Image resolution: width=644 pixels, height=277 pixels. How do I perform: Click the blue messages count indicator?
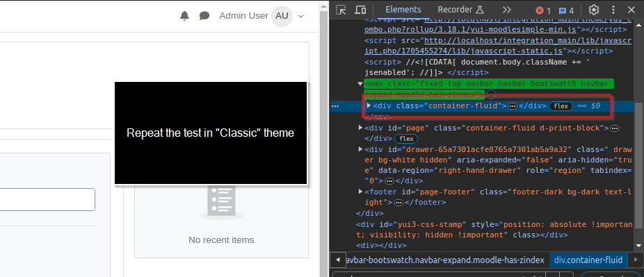point(566,10)
